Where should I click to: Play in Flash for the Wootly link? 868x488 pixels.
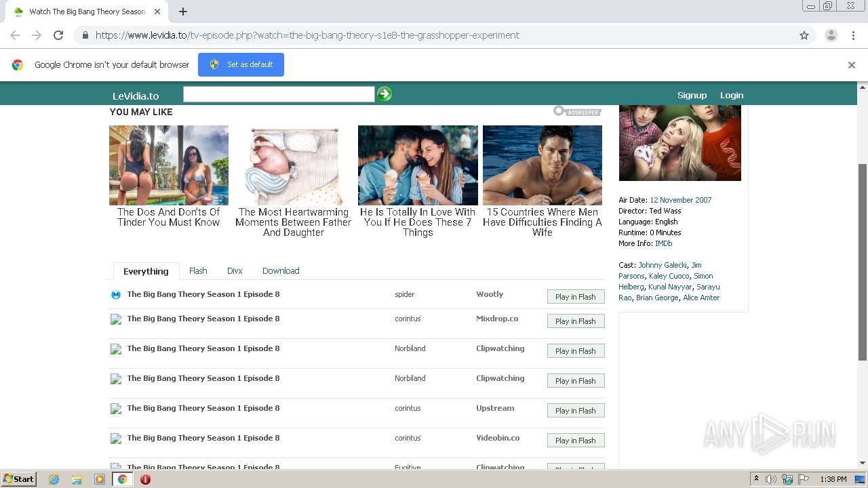(x=576, y=297)
